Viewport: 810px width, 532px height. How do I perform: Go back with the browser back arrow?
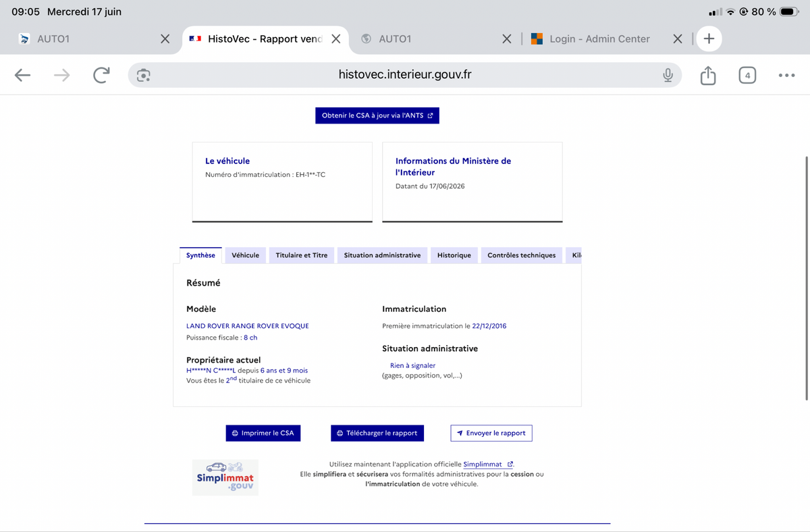pyautogui.click(x=23, y=75)
